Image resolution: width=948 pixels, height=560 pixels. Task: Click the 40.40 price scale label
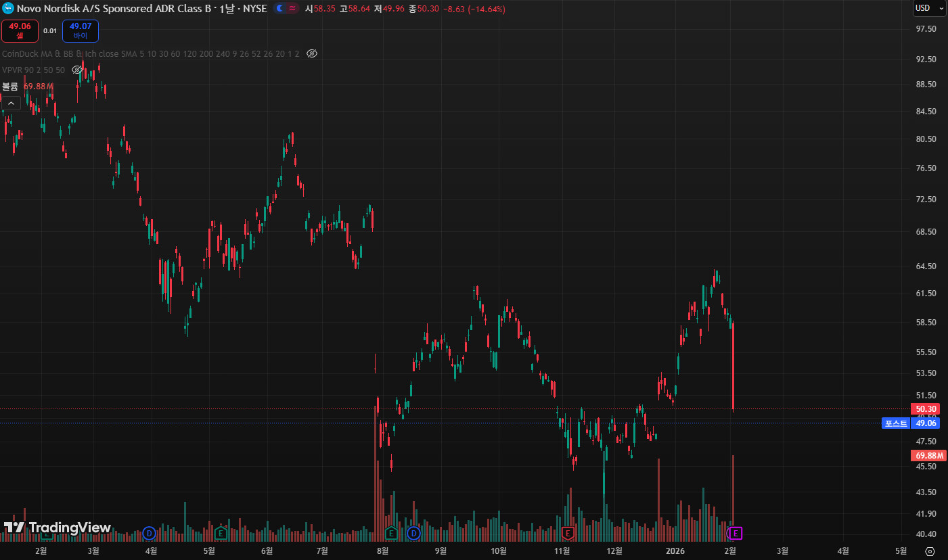click(926, 534)
